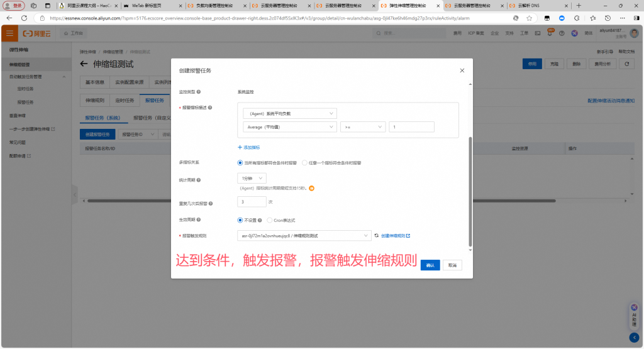Click the 确认 confirm button
The height and width of the screenshot is (349, 644).
coord(430,265)
